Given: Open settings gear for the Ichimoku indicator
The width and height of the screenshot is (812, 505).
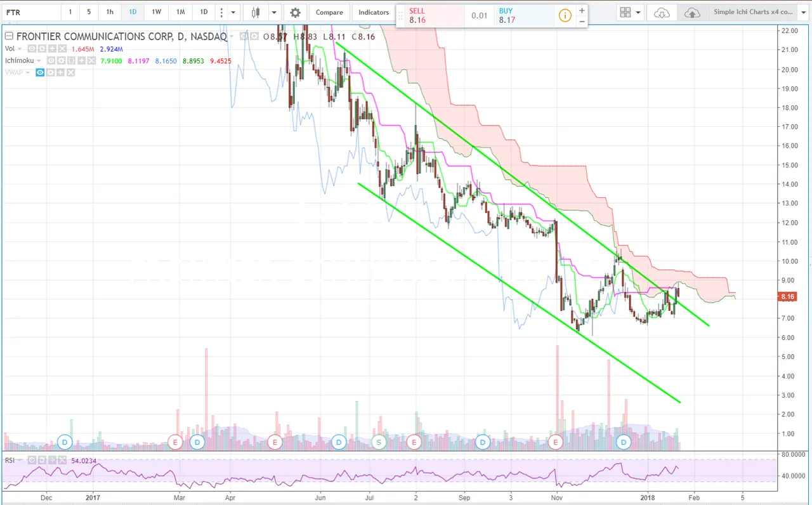Looking at the screenshot, I should [x=61, y=61].
